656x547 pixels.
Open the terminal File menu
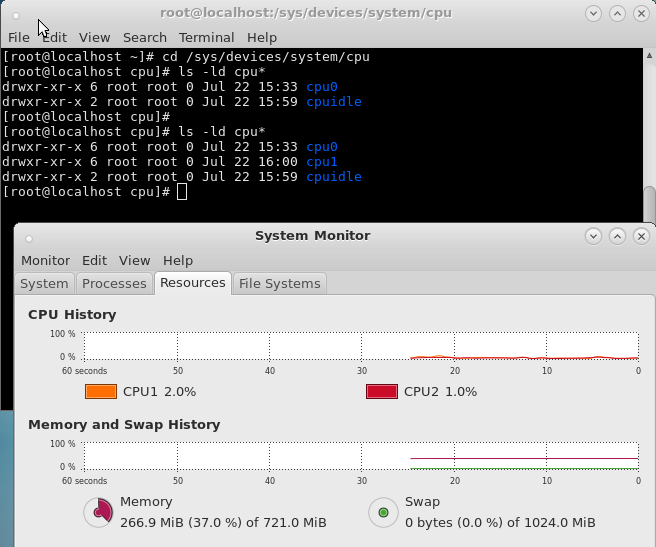pos(19,38)
